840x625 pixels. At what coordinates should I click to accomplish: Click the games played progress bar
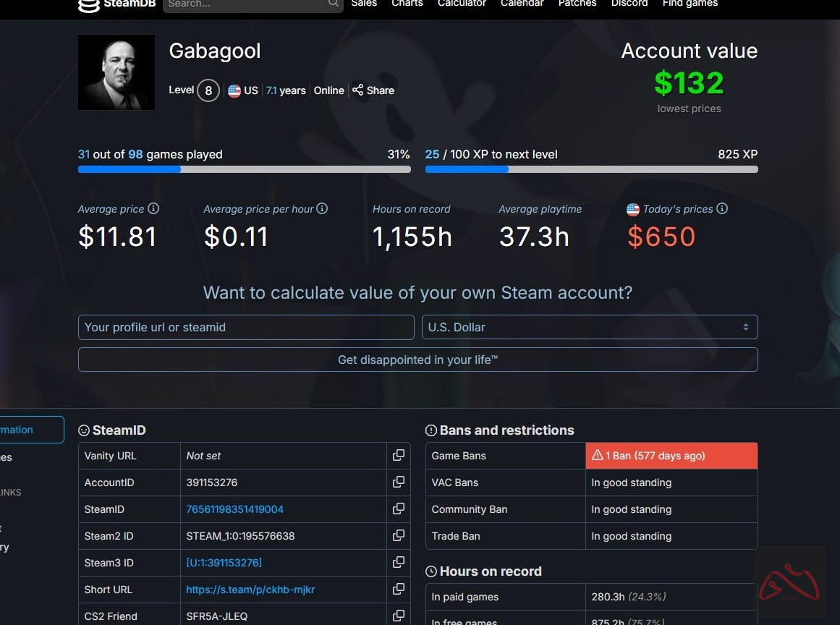coord(244,169)
